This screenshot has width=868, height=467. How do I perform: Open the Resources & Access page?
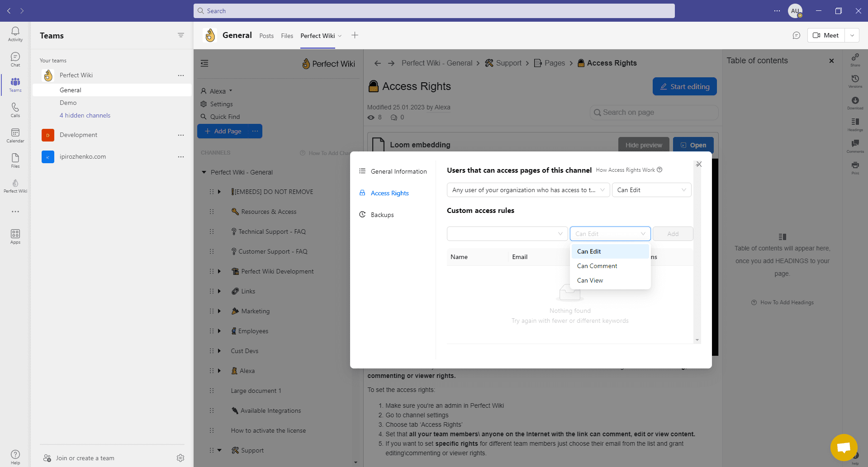pyautogui.click(x=269, y=212)
